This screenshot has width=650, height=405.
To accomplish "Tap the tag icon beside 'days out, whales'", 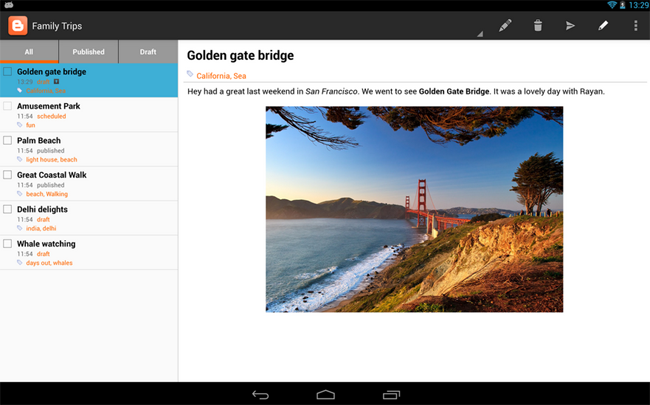I will pos(19,262).
